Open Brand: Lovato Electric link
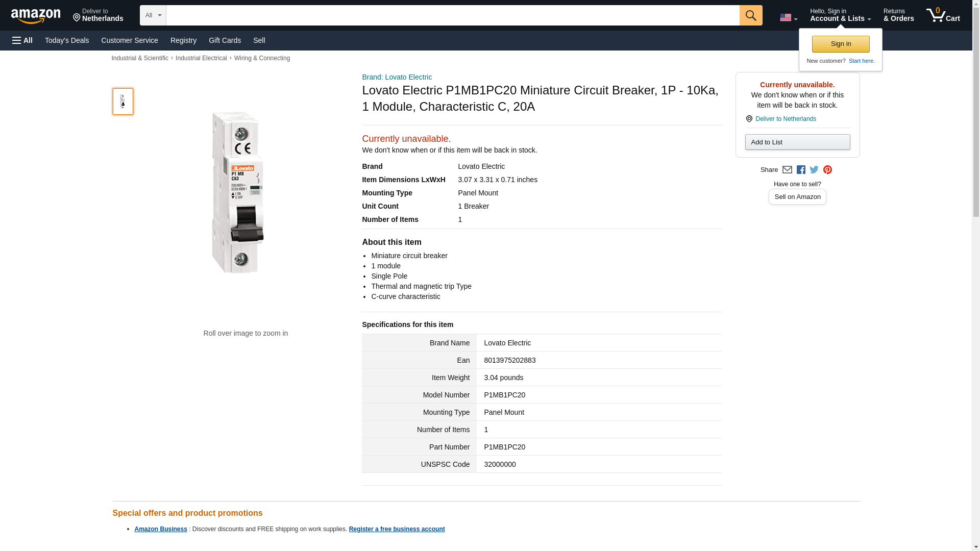Image resolution: width=980 pixels, height=551 pixels. pyautogui.click(x=397, y=77)
